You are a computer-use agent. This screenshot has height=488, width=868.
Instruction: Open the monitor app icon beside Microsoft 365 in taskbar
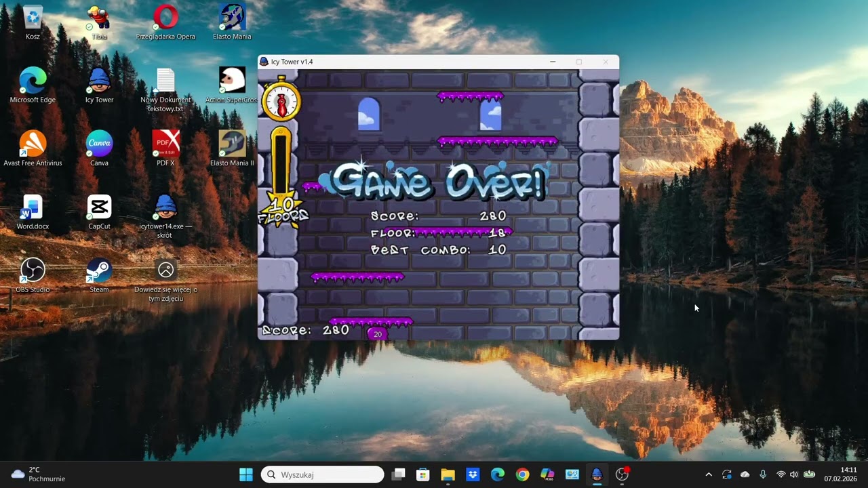pyautogui.click(x=572, y=474)
